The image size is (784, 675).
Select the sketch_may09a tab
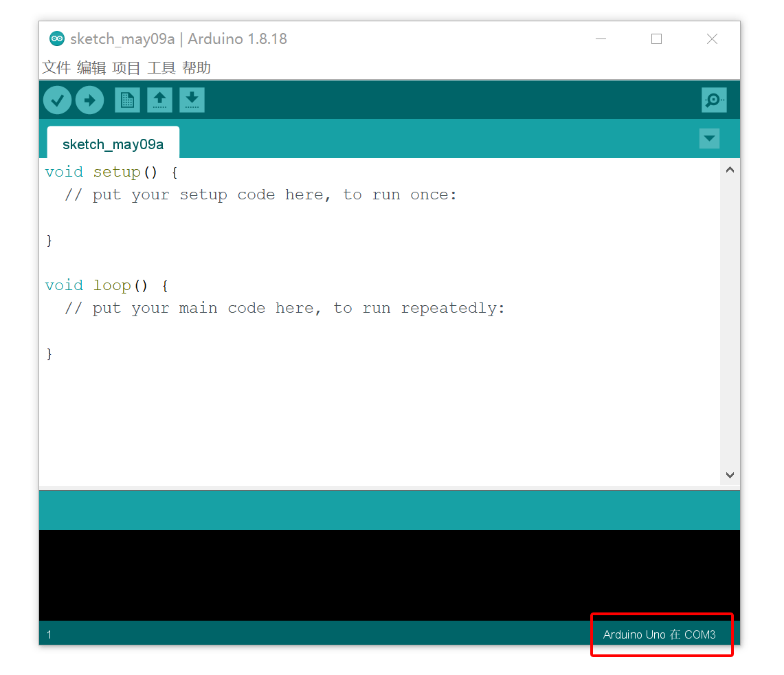point(112,144)
